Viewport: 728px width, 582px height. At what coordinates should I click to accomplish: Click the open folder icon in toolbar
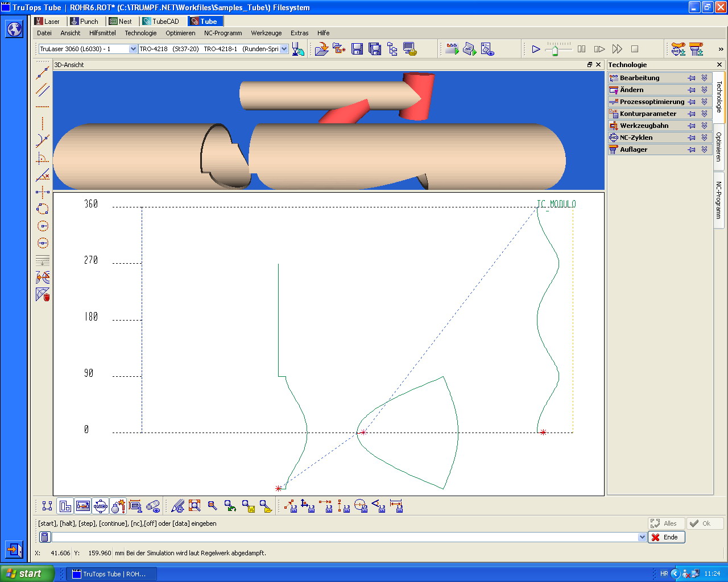pyautogui.click(x=322, y=49)
